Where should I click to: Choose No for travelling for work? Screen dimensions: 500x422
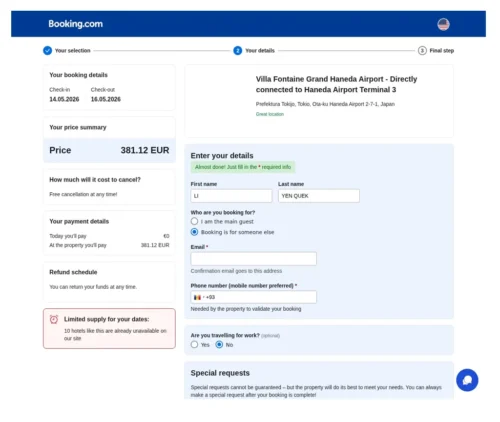(219, 345)
